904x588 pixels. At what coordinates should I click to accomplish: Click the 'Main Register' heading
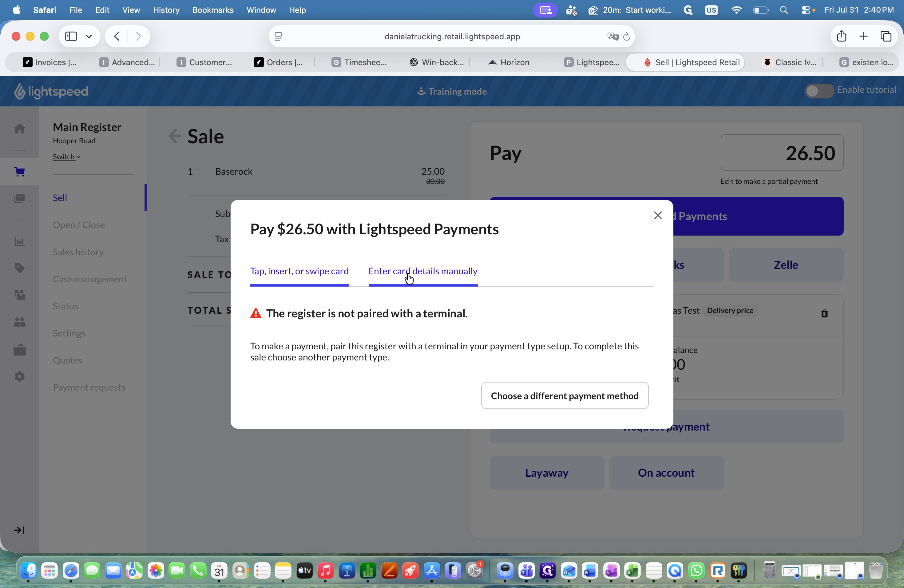click(87, 127)
